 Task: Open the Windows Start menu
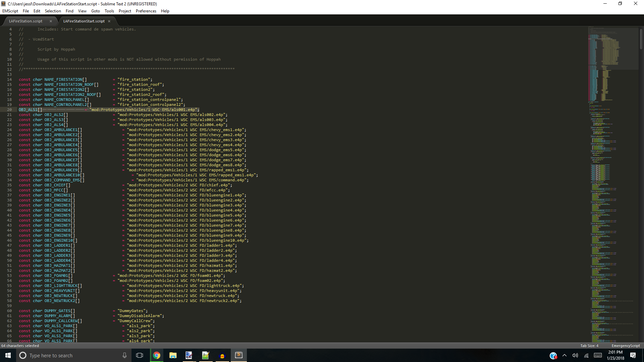click(8, 355)
